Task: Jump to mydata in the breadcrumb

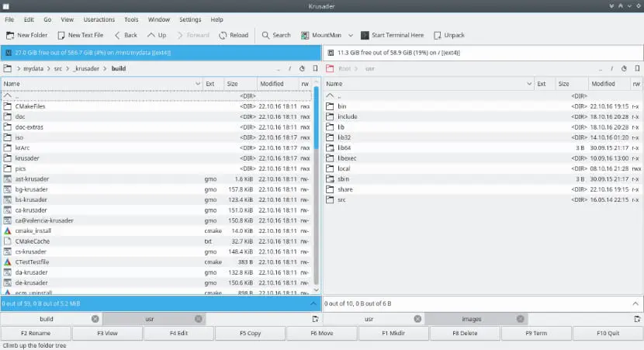Action: coord(33,68)
